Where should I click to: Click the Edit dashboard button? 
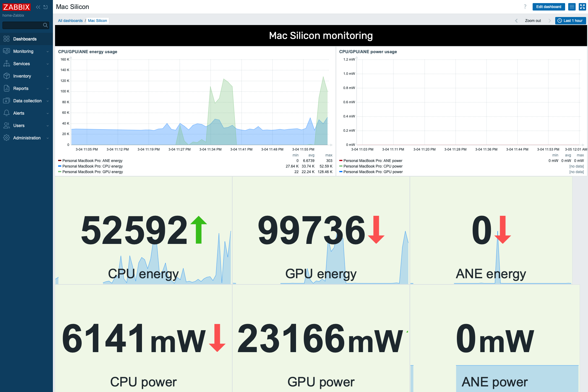click(x=548, y=7)
